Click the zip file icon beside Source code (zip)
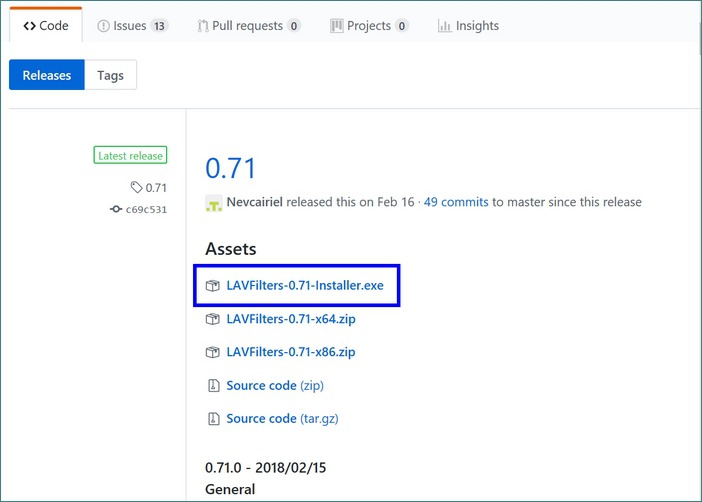 (214, 386)
